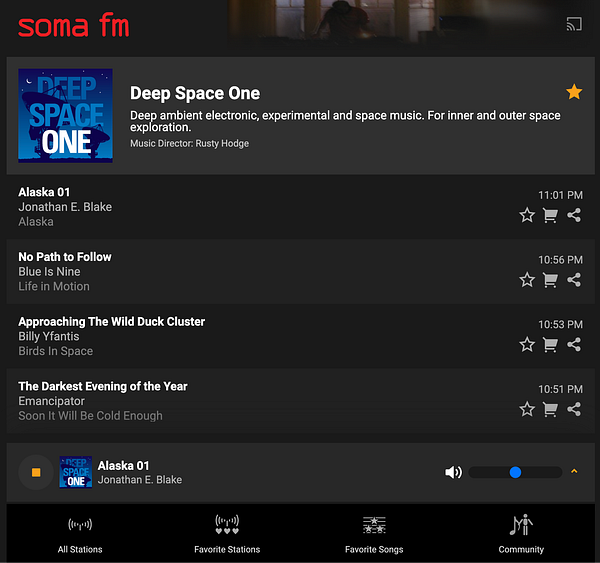Select album Life in Motion
This screenshot has height=563, width=600.
tap(54, 286)
